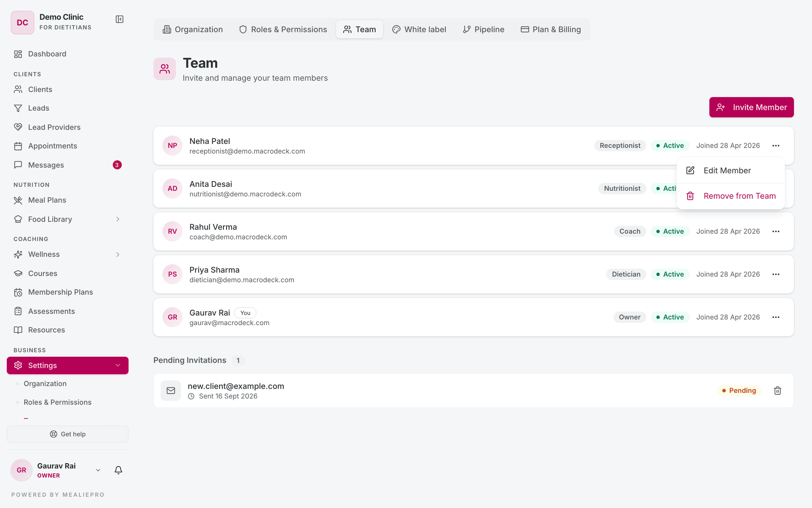Open Messages with 3 unread

(x=67, y=165)
